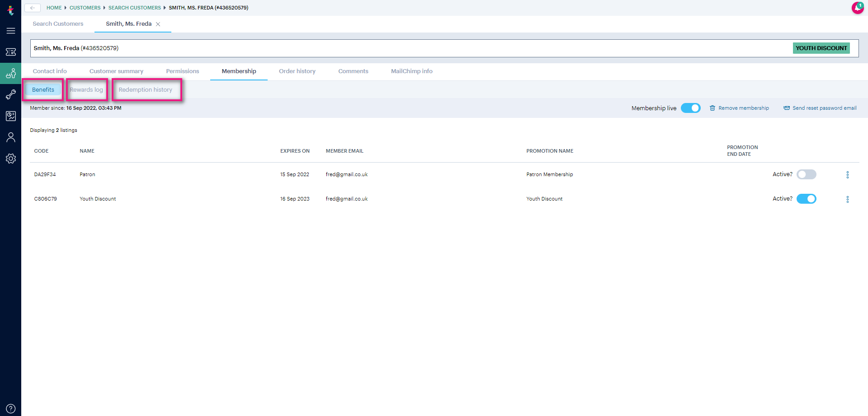The width and height of the screenshot is (868, 416).
Task: Close the Smith, Ms. Freda tab
Action: coord(158,24)
